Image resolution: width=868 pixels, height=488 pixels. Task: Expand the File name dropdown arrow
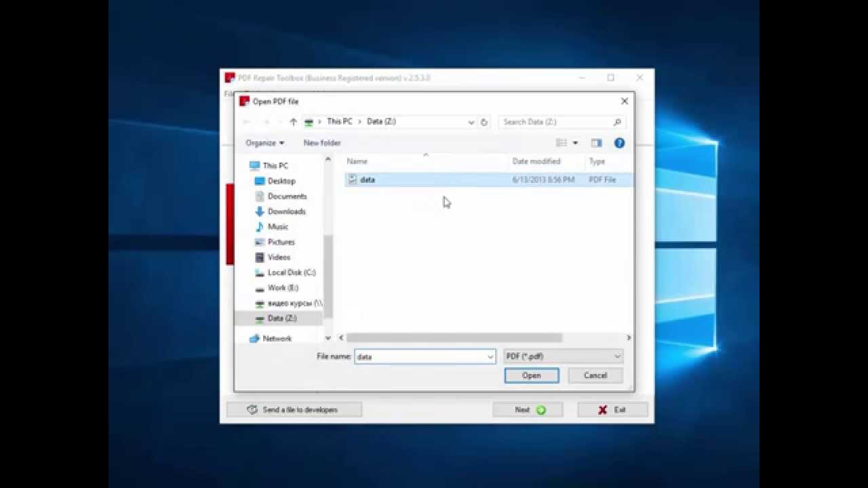(490, 357)
